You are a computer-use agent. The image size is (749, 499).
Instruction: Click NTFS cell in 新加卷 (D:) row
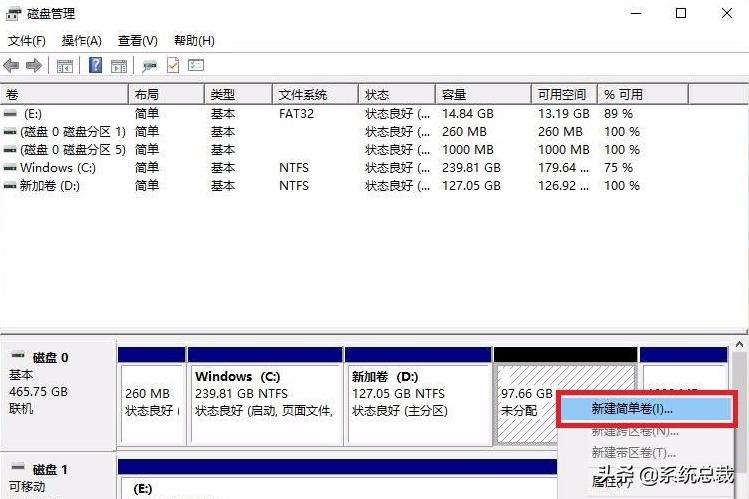pos(294,186)
